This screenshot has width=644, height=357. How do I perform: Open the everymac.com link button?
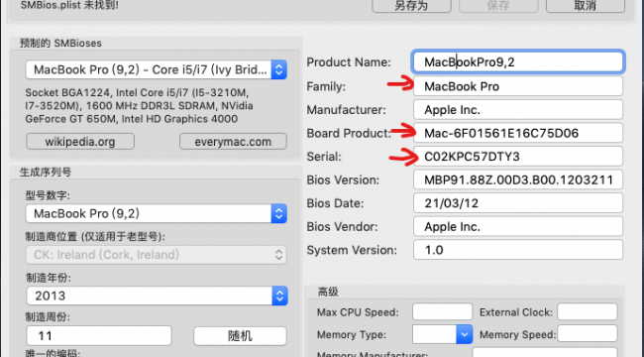pos(233,142)
